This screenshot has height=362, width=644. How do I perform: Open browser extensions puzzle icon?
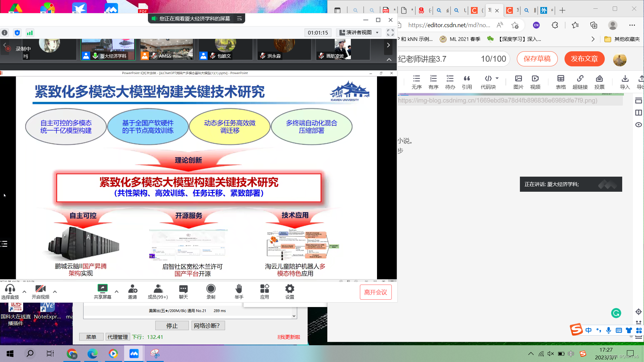[555, 25]
